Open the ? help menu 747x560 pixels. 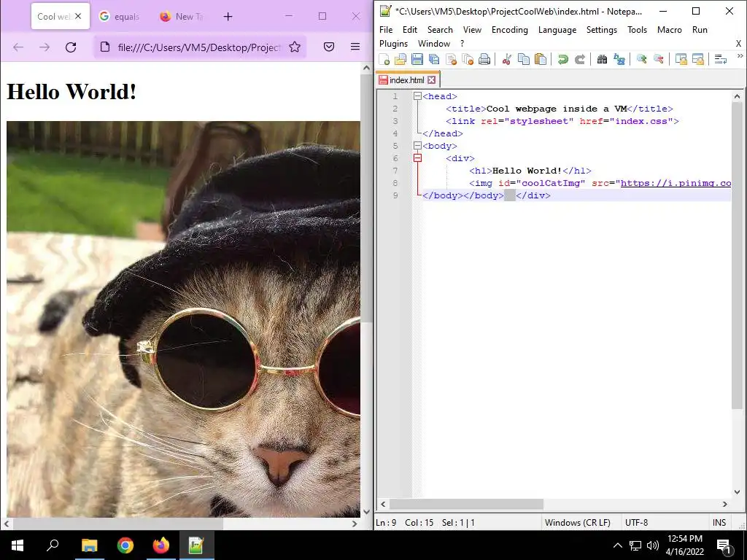coord(462,44)
